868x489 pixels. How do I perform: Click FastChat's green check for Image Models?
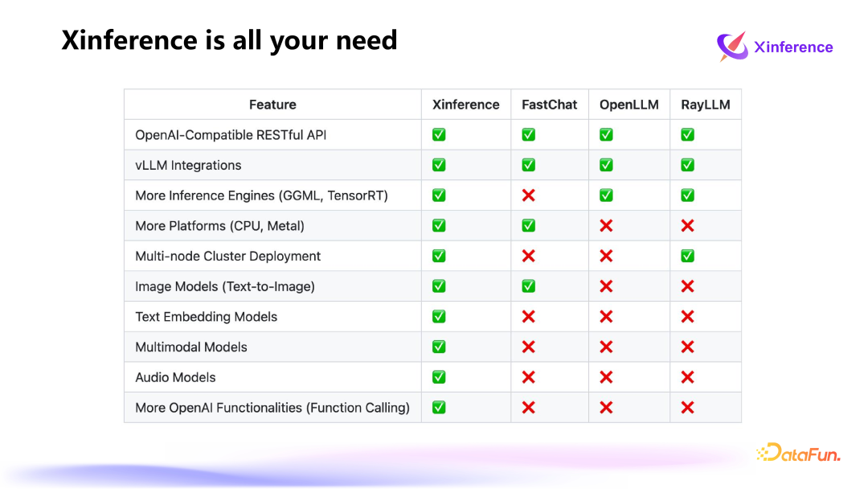pyautogui.click(x=528, y=286)
